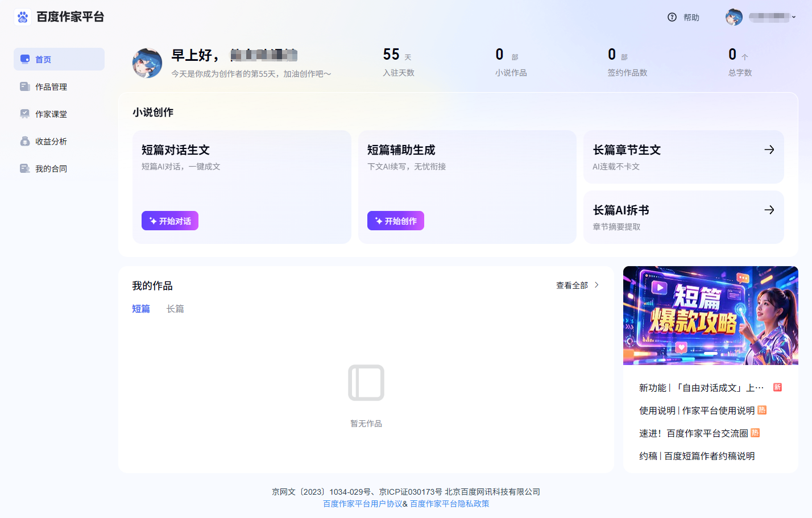Open 我的合同 in the sidebar
This screenshot has width=812, height=518.
point(59,168)
